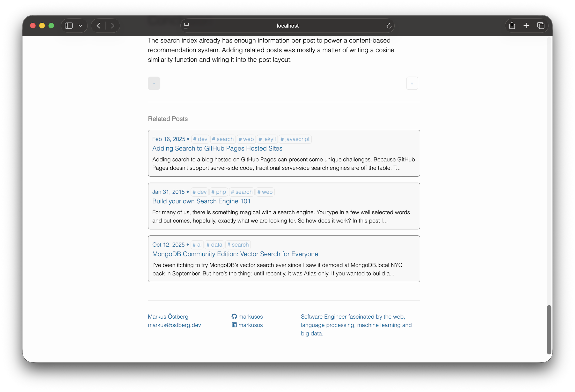Reload the localhost page
This screenshot has width=575, height=392.
(389, 25)
